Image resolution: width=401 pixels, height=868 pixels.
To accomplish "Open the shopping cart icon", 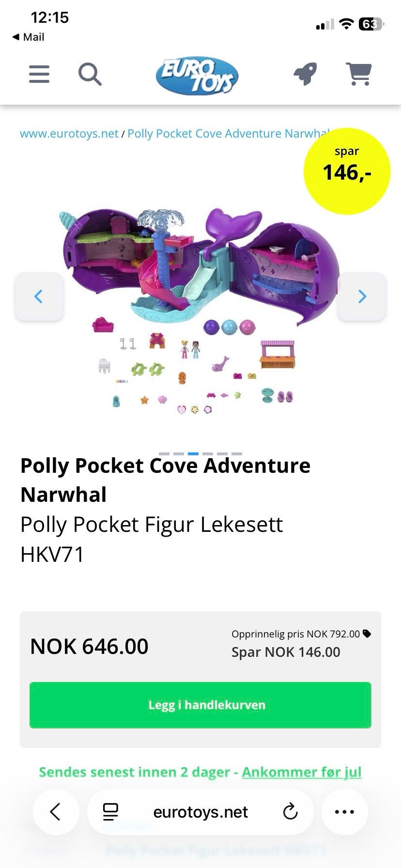I will tap(359, 74).
